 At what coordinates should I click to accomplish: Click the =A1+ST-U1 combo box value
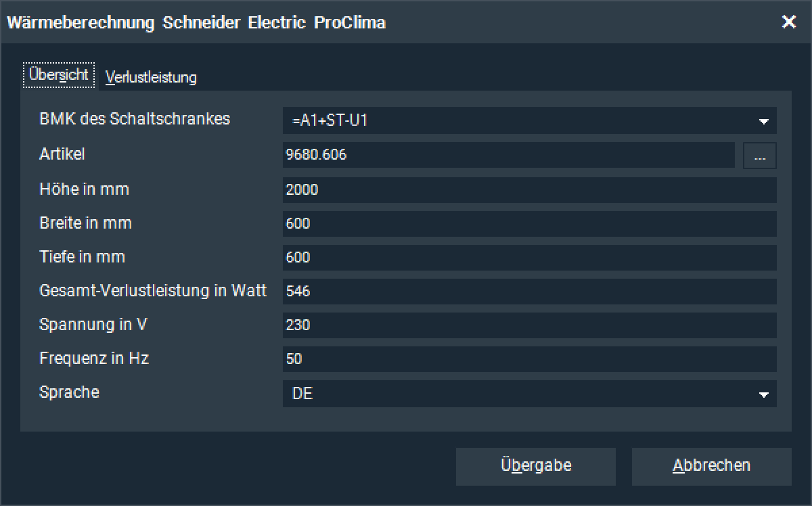click(x=514, y=122)
